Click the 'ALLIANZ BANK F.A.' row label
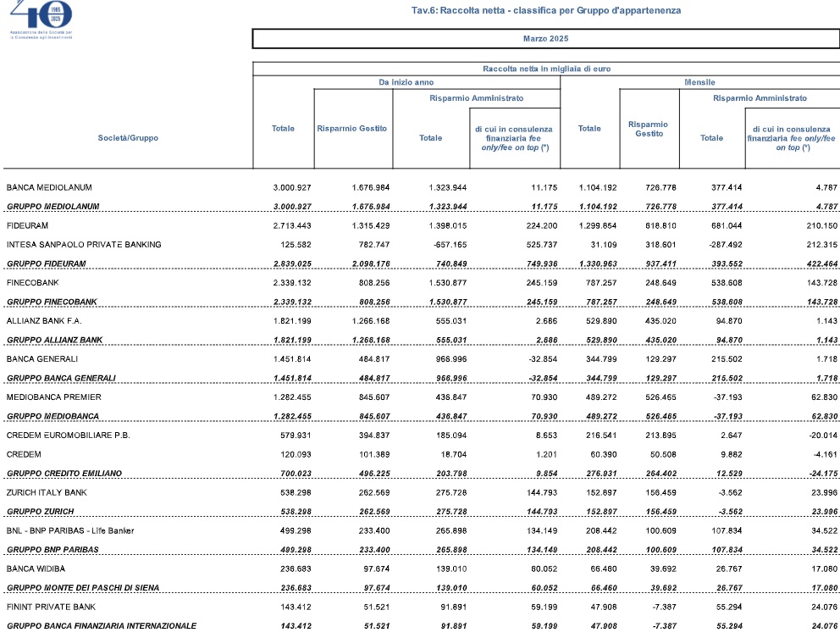Screen dimensions: 840x638 click(x=44, y=321)
